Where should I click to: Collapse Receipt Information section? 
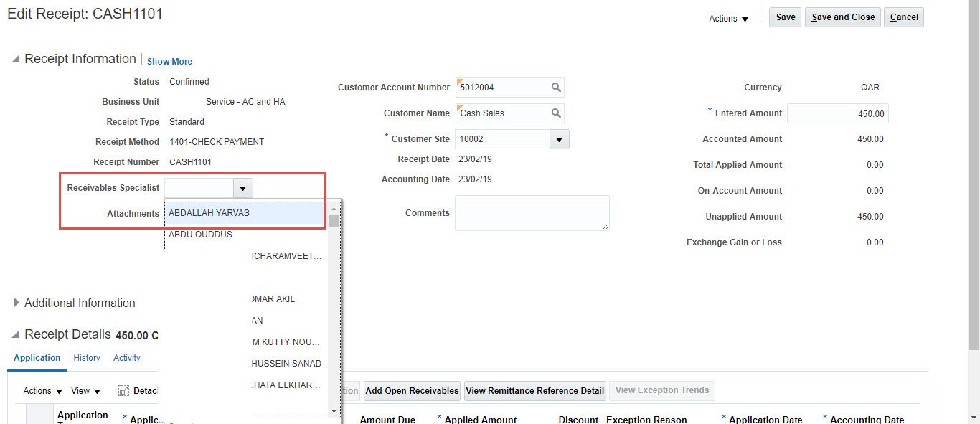click(16, 60)
